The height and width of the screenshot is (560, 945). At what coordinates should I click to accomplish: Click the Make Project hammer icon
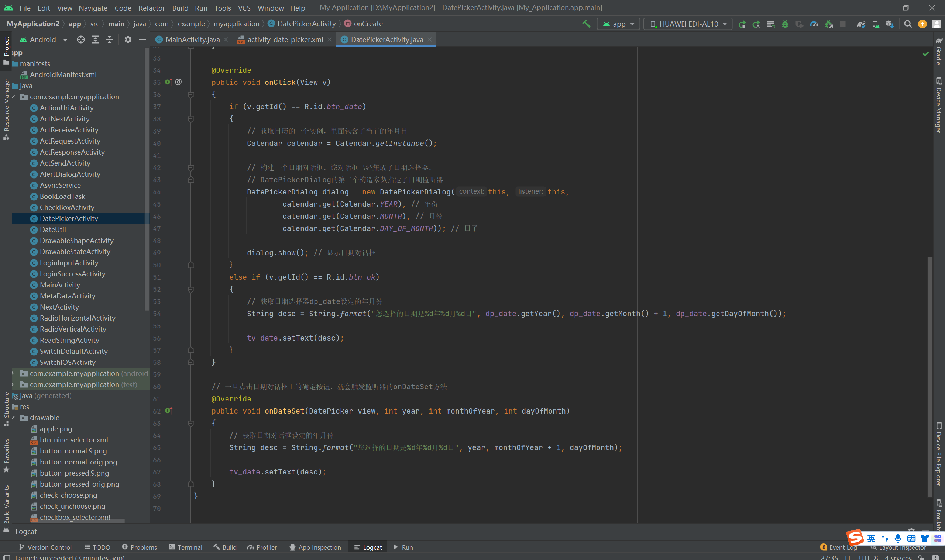pyautogui.click(x=586, y=24)
